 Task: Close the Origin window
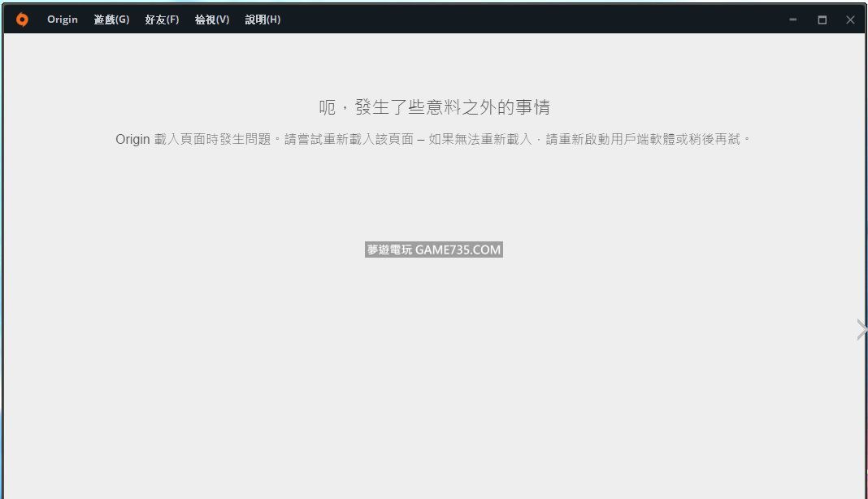point(850,20)
